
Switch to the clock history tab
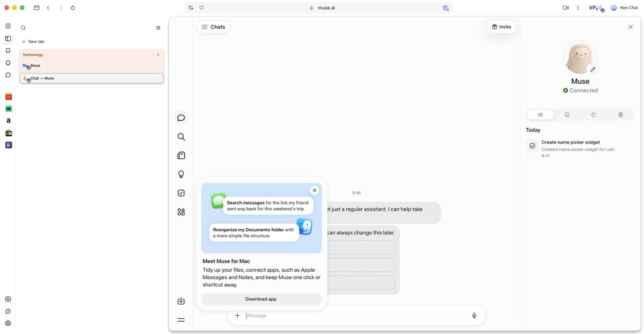(x=594, y=115)
